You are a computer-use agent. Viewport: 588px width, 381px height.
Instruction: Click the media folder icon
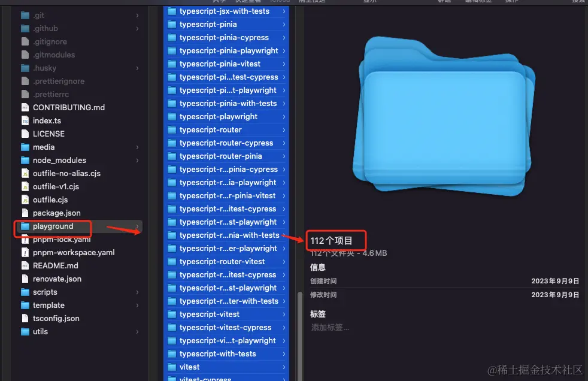pyautogui.click(x=25, y=147)
